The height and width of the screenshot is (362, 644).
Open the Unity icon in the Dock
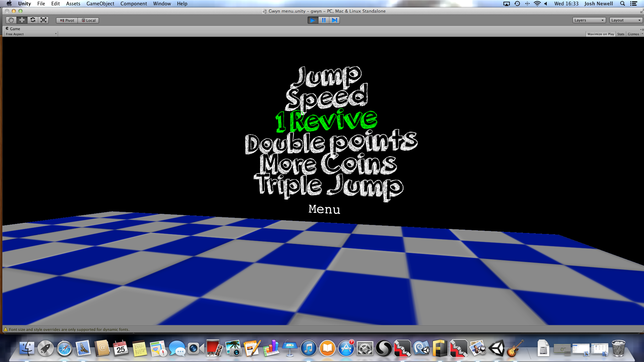pyautogui.click(x=496, y=349)
